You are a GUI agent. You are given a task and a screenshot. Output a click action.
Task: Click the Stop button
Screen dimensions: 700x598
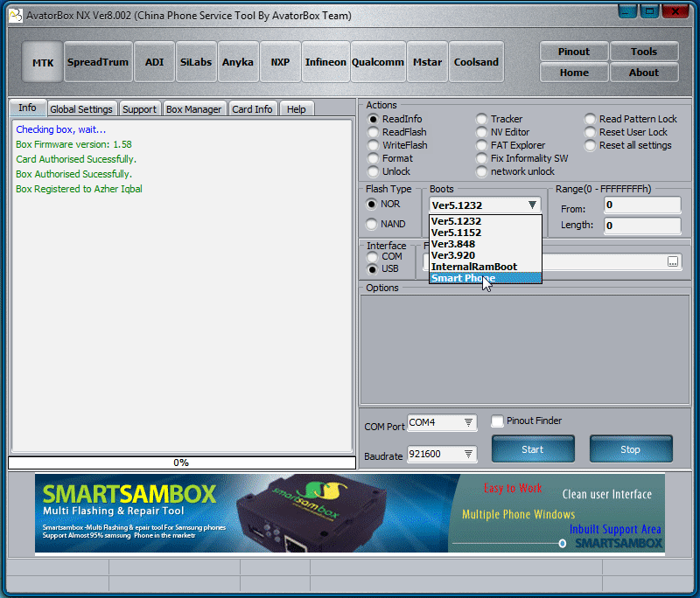pyautogui.click(x=630, y=449)
